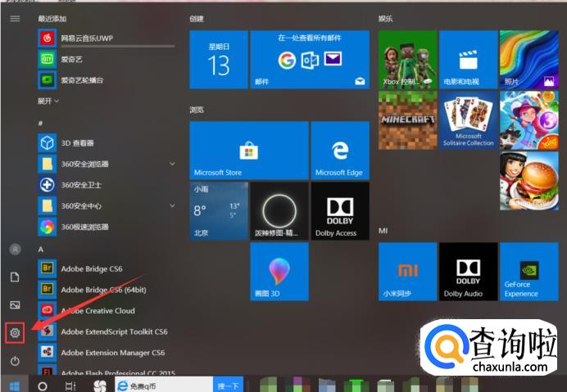Screen dimensions: 567x392
Task: Click the 浏览 group heading
Action: pos(197,110)
